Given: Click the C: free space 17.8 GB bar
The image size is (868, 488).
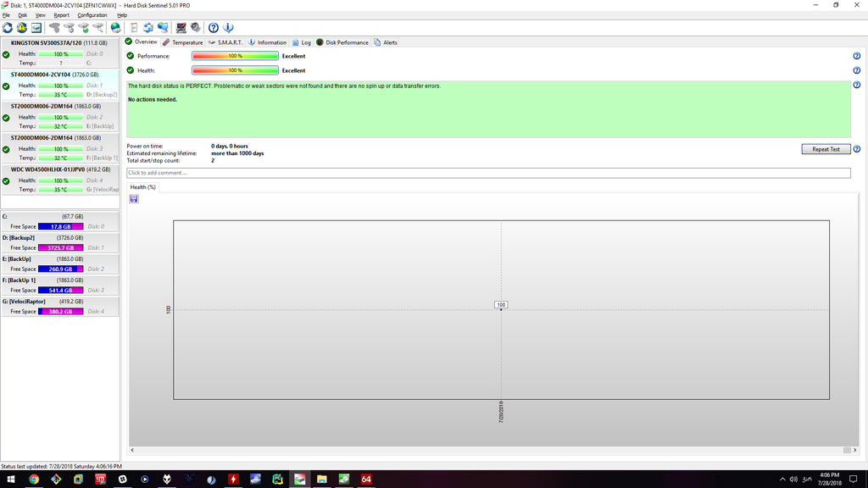Looking at the screenshot, I should [61, 226].
